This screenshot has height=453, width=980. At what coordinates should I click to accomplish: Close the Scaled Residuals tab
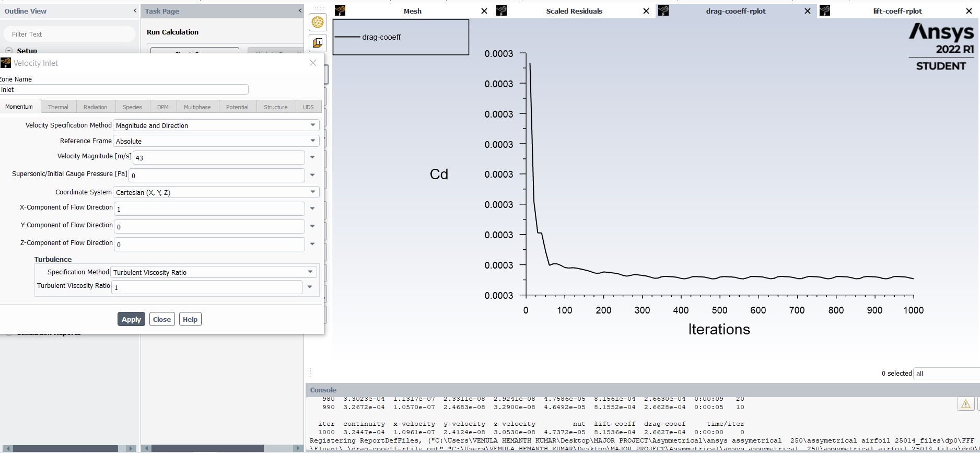point(646,11)
